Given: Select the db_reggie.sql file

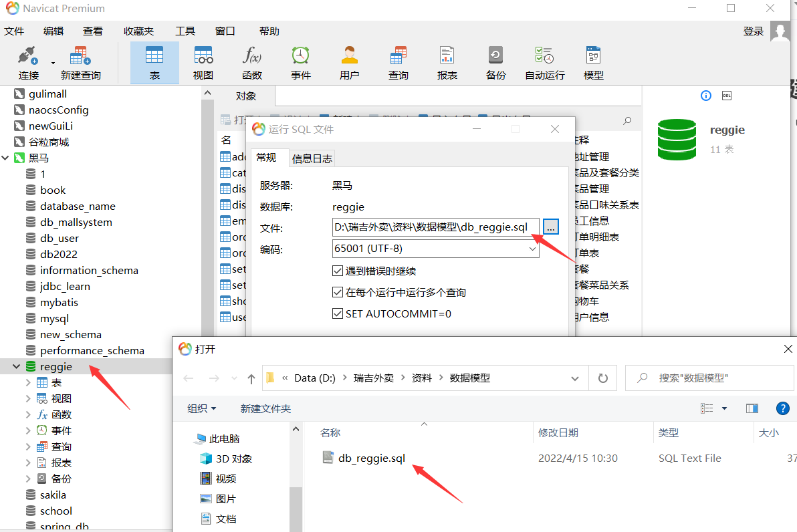Looking at the screenshot, I should pyautogui.click(x=372, y=458).
